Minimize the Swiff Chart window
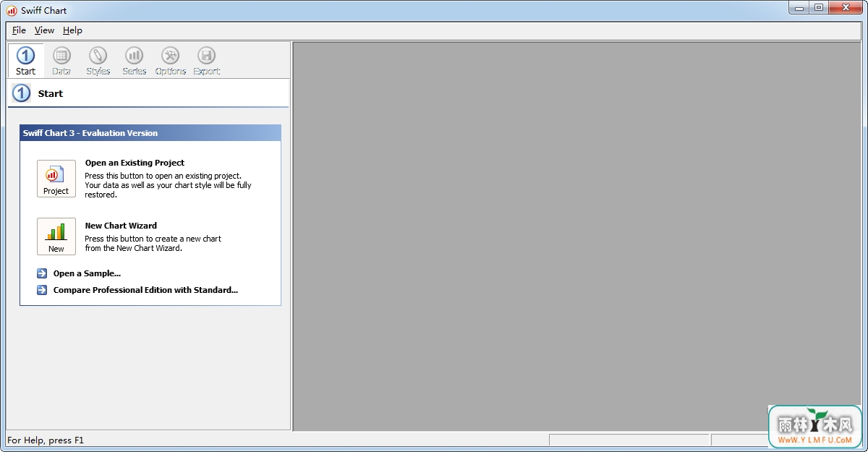Viewport: 868px width, 452px height. click(x=799, y=8)
